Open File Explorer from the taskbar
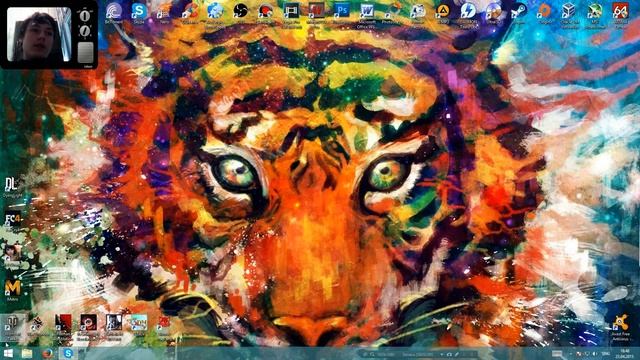 27,353
